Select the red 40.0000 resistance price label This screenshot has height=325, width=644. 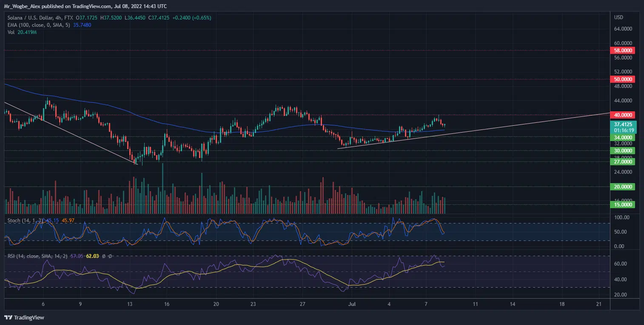tap(622, 115)
